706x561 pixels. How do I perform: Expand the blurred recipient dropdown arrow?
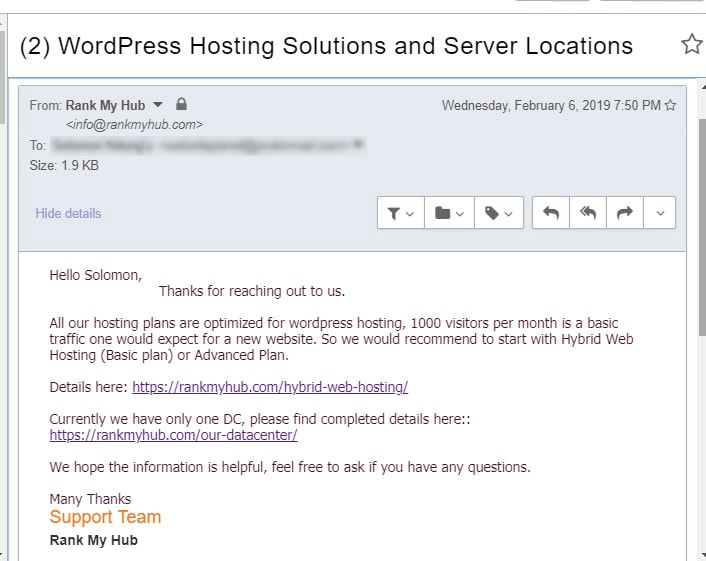[x=358, y=145]
